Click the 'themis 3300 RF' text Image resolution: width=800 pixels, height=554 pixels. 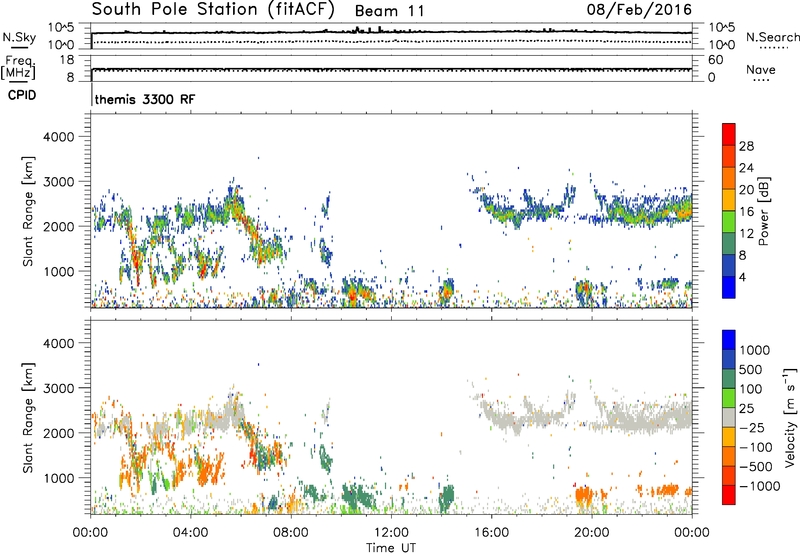tap(145, 99)
